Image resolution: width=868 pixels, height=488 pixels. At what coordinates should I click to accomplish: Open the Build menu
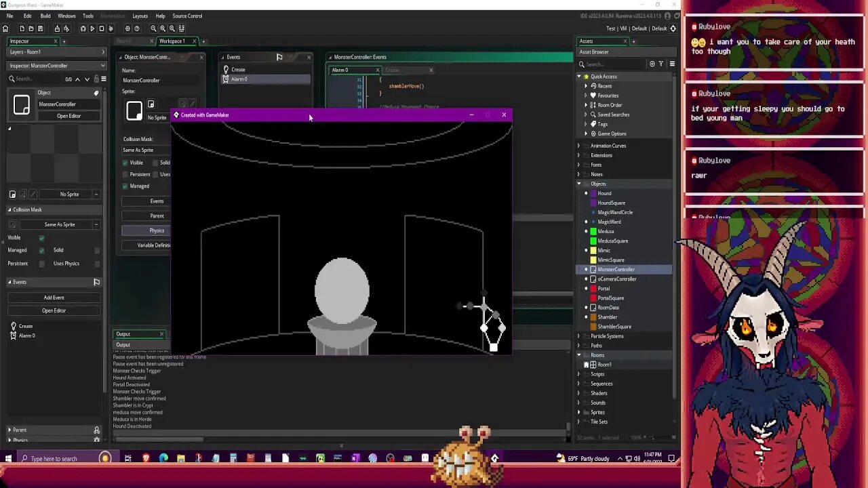click(45, 16)
